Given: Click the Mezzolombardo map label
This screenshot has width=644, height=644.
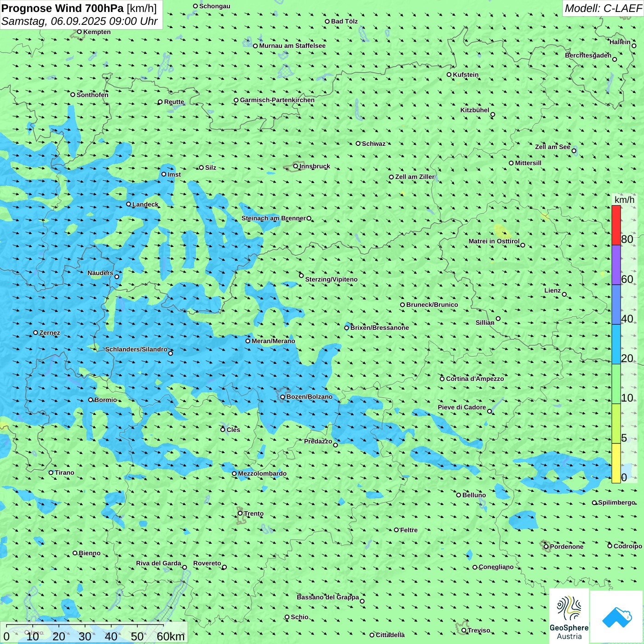Looking at the screenshot, I should 262,473.
